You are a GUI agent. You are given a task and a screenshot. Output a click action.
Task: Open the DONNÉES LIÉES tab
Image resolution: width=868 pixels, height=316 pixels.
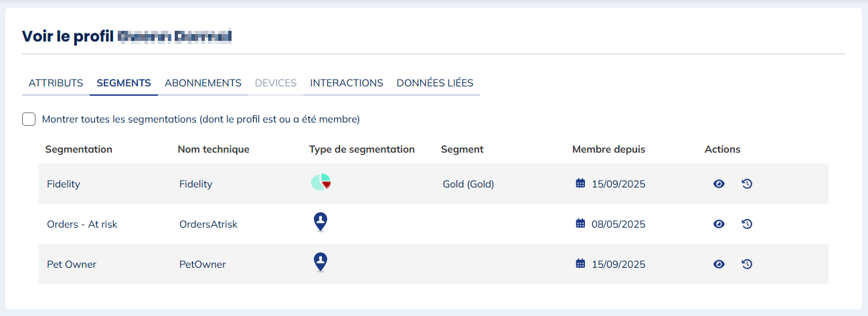pyautogui.click(x=435, y=83)
